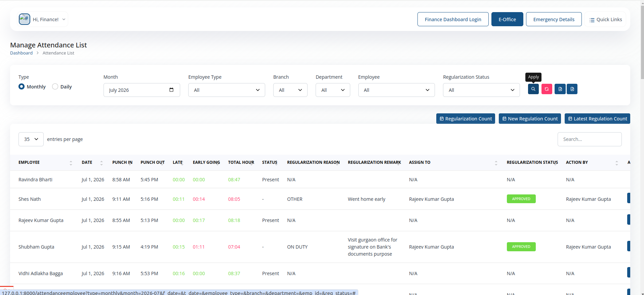
Task: Click the breadcrumb chevron separator icon
Action: pos(38,53)
